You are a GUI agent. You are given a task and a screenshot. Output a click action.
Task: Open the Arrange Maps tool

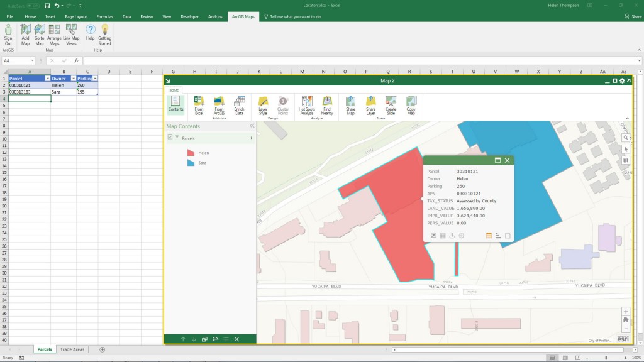pyautogui.click(x=54, y=35)
